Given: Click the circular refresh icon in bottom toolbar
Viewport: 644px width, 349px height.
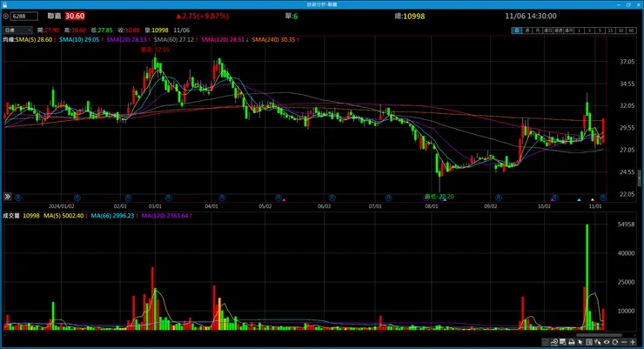Looking at the screenshot, I should [615, 342].
